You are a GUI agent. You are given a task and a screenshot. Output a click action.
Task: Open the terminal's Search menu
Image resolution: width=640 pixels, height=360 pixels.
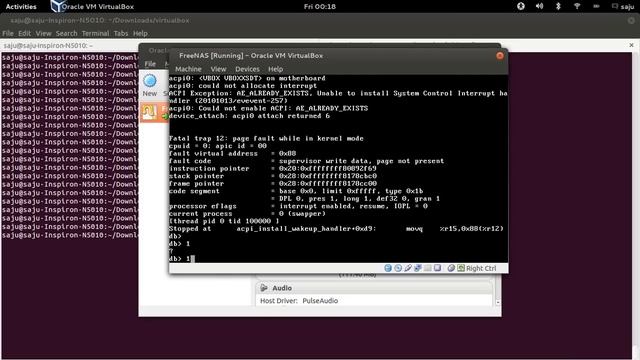click(67, 33)
